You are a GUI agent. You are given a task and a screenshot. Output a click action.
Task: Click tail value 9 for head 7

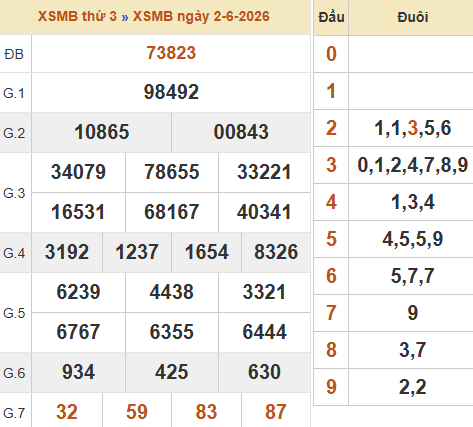tap(413, 313)
